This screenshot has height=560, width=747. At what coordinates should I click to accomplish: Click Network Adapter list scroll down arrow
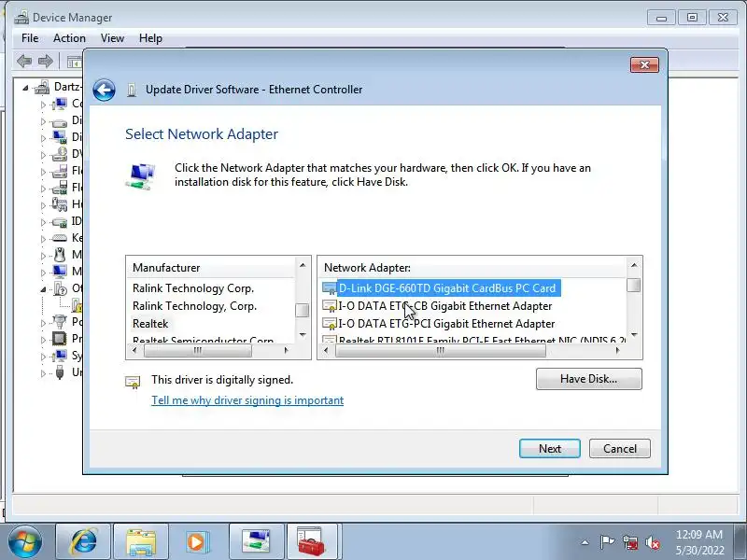click(x=634, y=335)
